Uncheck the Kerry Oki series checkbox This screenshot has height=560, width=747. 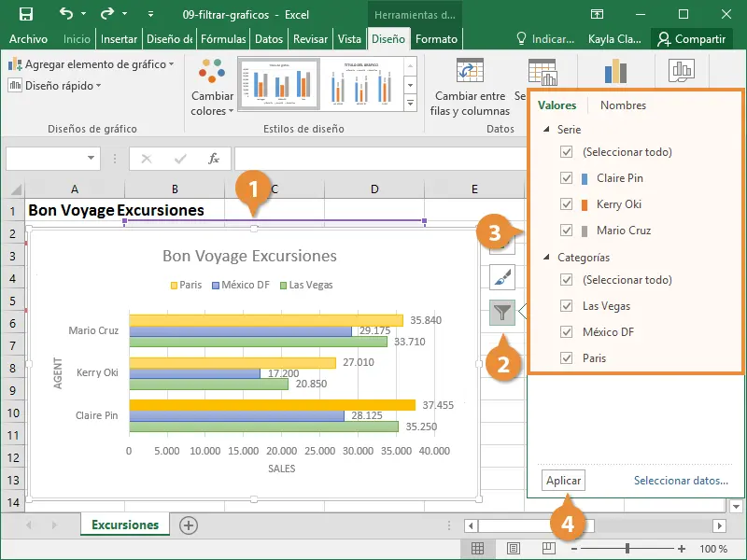click(567, 204)
